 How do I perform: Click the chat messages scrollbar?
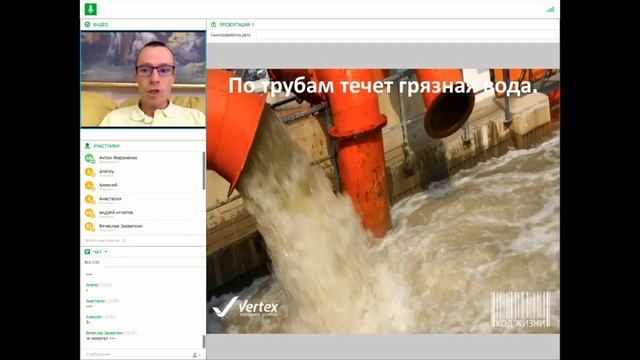pyautogui.click(x=204, y=341)
